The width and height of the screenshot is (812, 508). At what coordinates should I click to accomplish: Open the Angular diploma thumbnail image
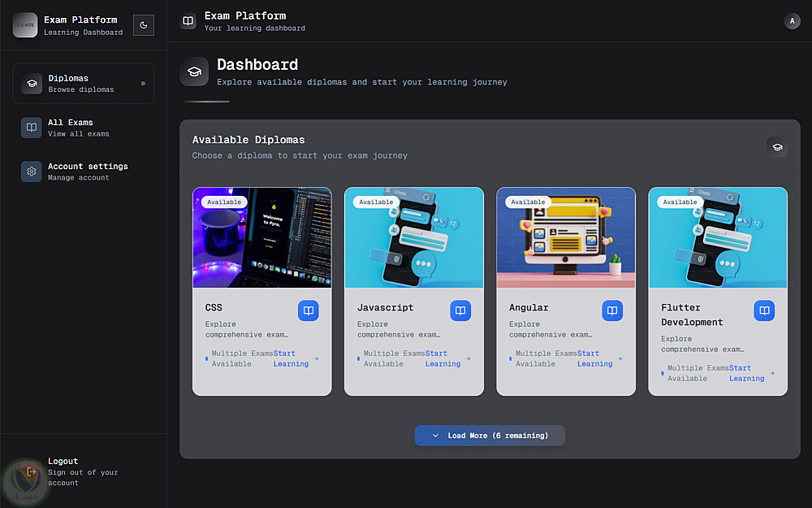click(566, 237)
